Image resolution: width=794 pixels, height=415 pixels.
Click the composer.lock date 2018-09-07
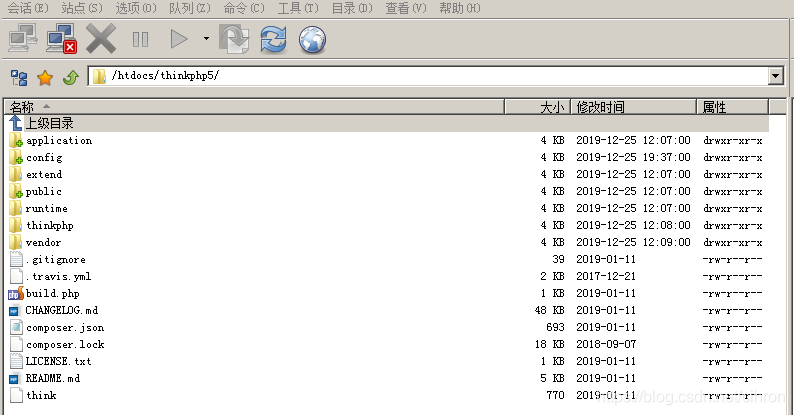coord(606,344)
